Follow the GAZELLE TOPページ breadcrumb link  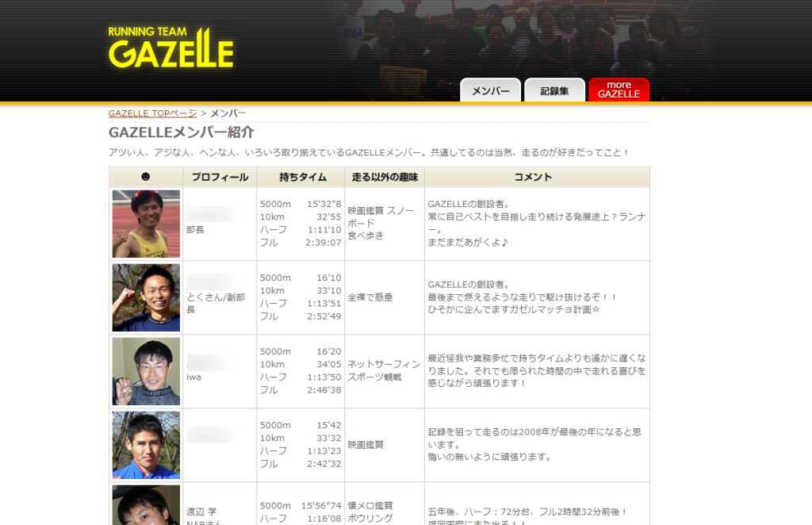coord(152,113)
